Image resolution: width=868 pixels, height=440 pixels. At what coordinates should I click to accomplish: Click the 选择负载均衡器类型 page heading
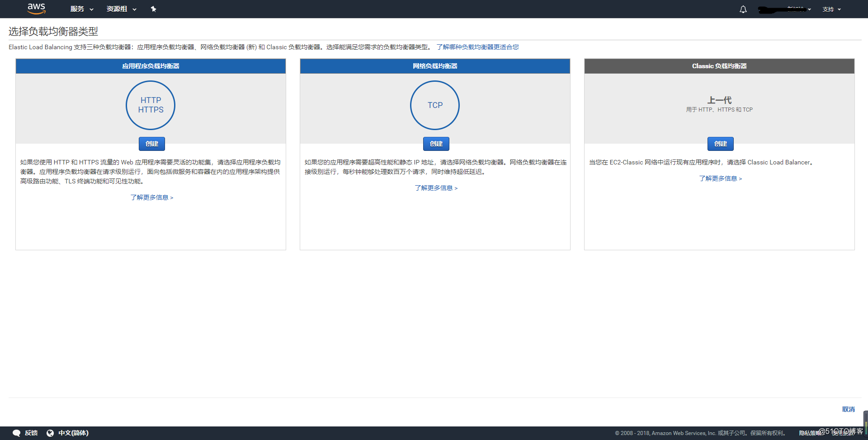(x=53, y=31)
